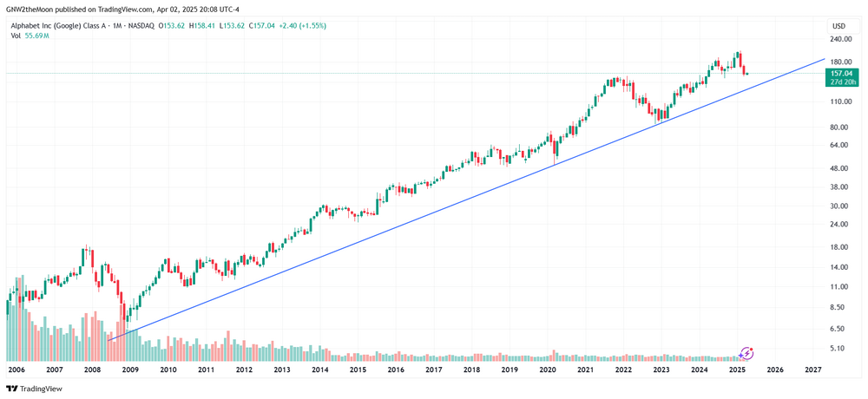Viewport: 868px width, 399px height.
Task: Click the C157.04 close value in legend
Action: (x=261, y=26)
